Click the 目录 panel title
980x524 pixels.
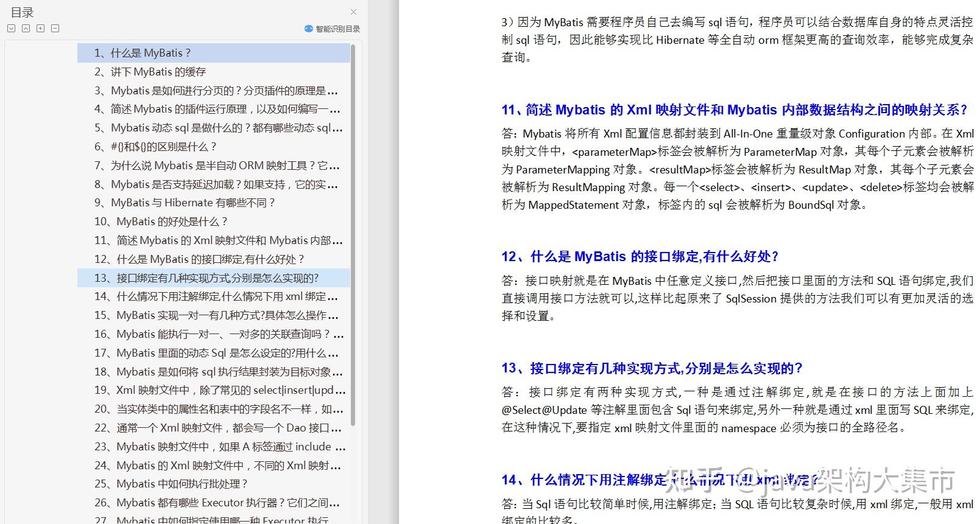coord(23,12)
